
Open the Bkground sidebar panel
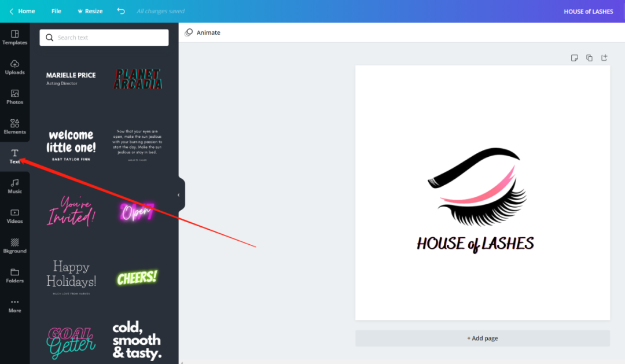pyautogui.click(x=14, y=246)
